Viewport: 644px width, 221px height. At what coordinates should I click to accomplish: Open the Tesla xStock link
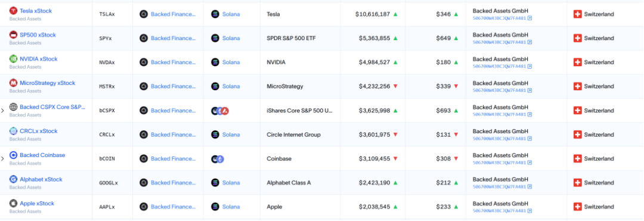pos(36,11)
